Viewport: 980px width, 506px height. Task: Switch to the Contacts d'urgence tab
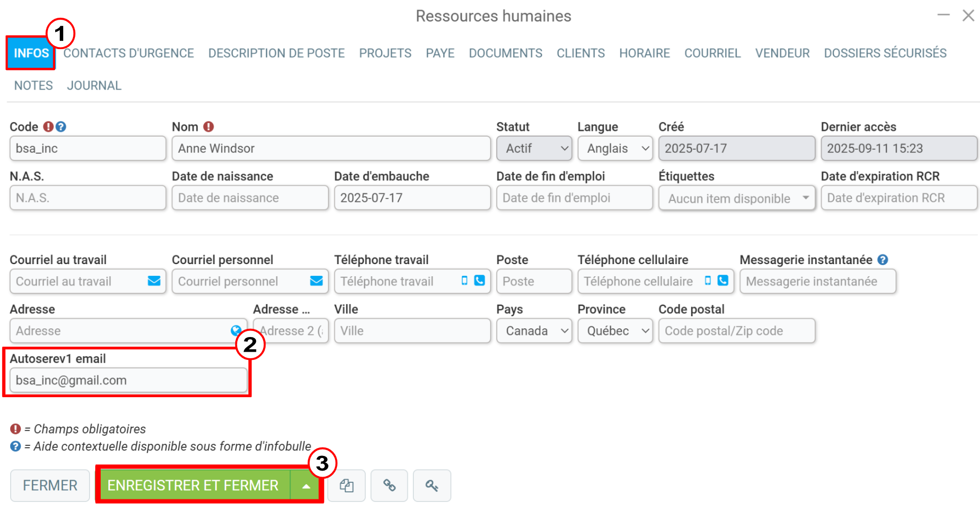(x=129, y=53)
